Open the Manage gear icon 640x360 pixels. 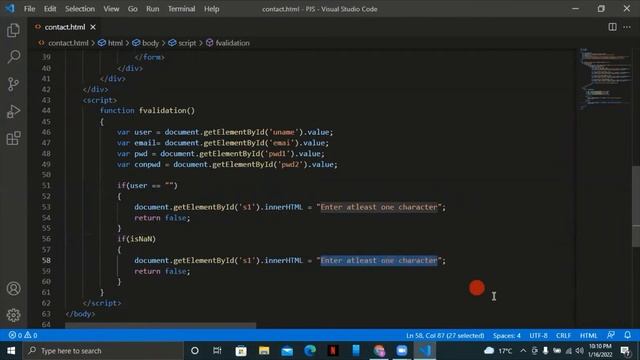[x=13, y=315]
